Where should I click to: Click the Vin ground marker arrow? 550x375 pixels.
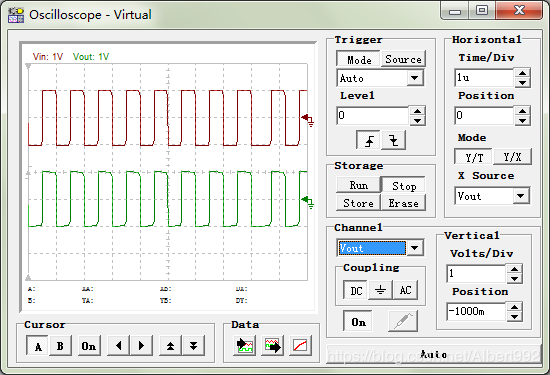click(x=307, y=119)
